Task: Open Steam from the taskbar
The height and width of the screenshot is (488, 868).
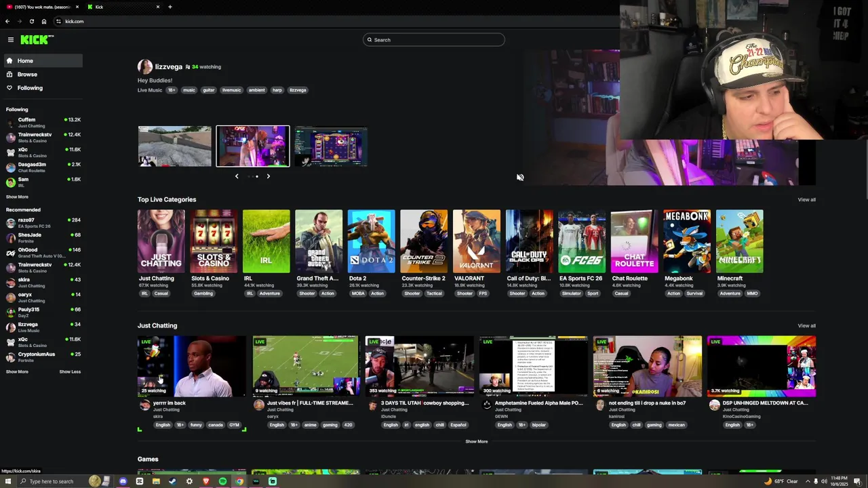Action: coord(172,481)
